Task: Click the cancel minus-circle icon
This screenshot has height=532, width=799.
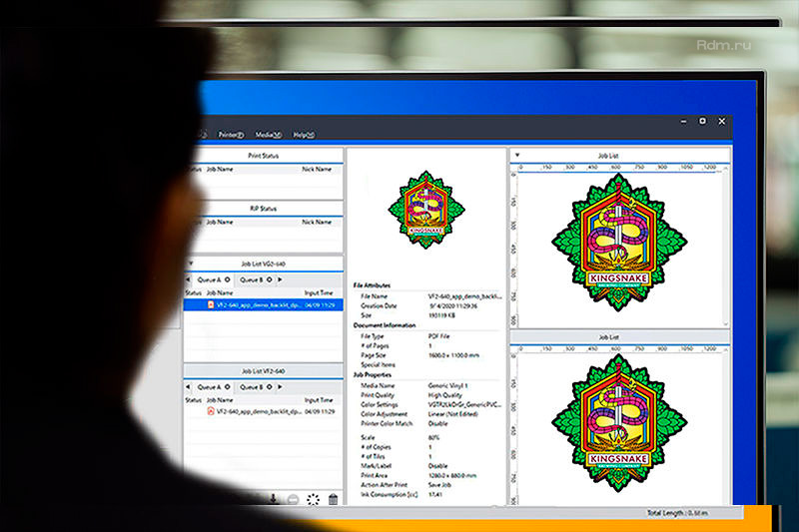Action: pos(293,500)
